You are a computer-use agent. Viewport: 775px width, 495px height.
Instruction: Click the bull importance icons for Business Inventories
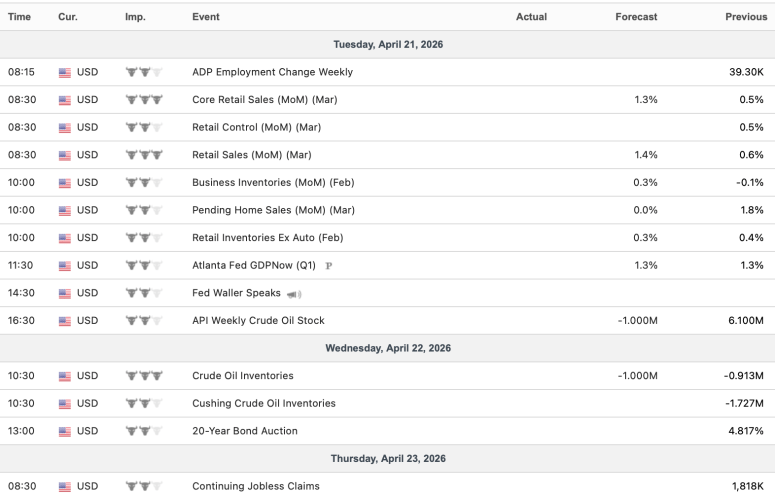[x=144, y=183]
